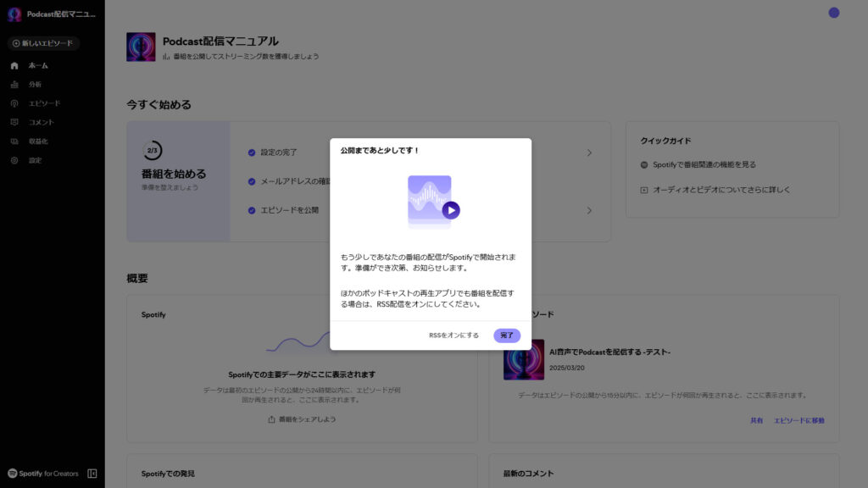Expand the 設定の完了 row chevron

590,152
